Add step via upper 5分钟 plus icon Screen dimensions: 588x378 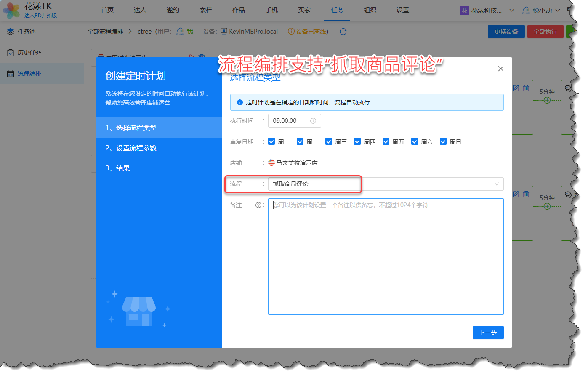point(547,100)
